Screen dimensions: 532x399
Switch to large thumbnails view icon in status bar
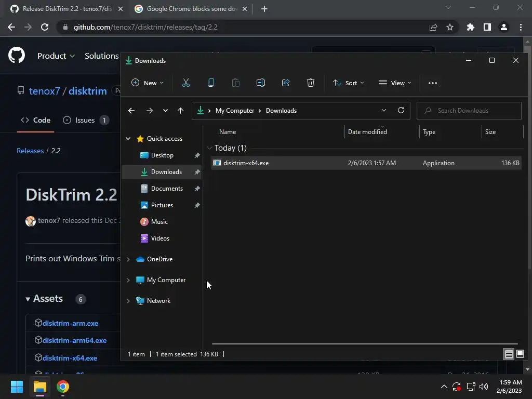520,354
